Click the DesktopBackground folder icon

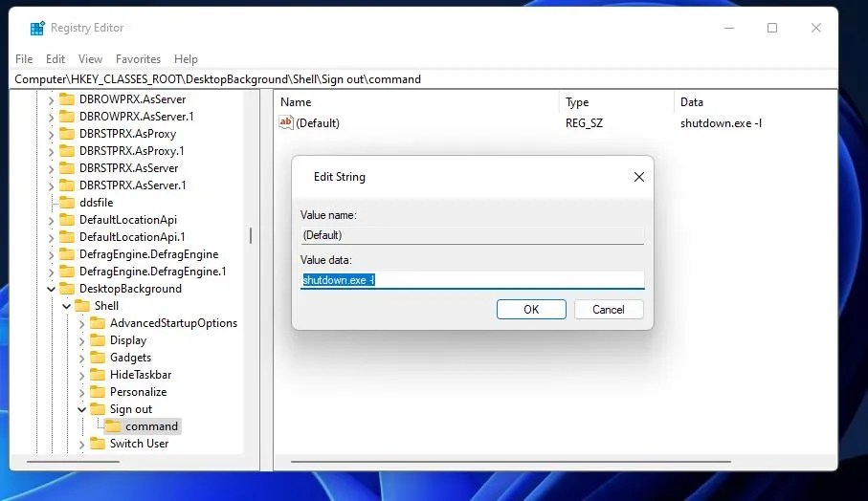pyautogui.click(x=67, y=288)
